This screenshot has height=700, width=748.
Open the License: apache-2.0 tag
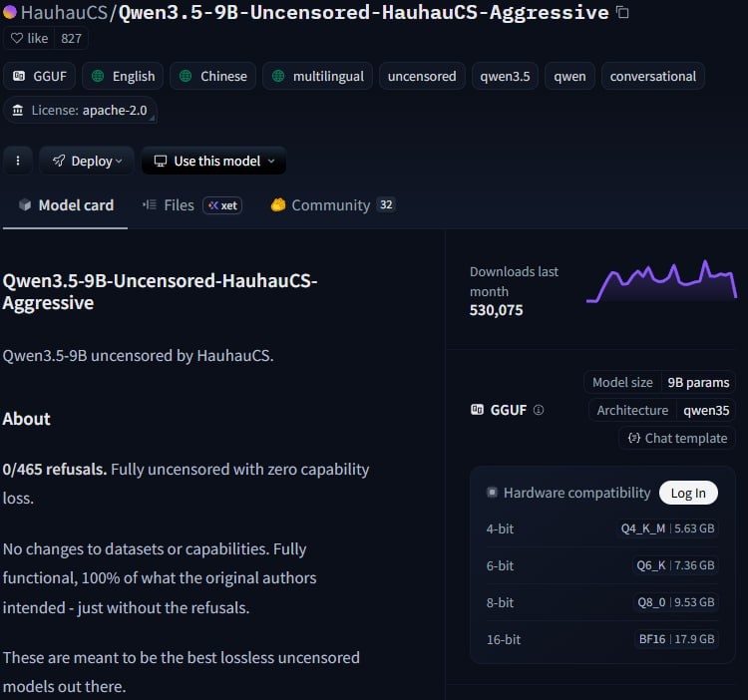80,110
